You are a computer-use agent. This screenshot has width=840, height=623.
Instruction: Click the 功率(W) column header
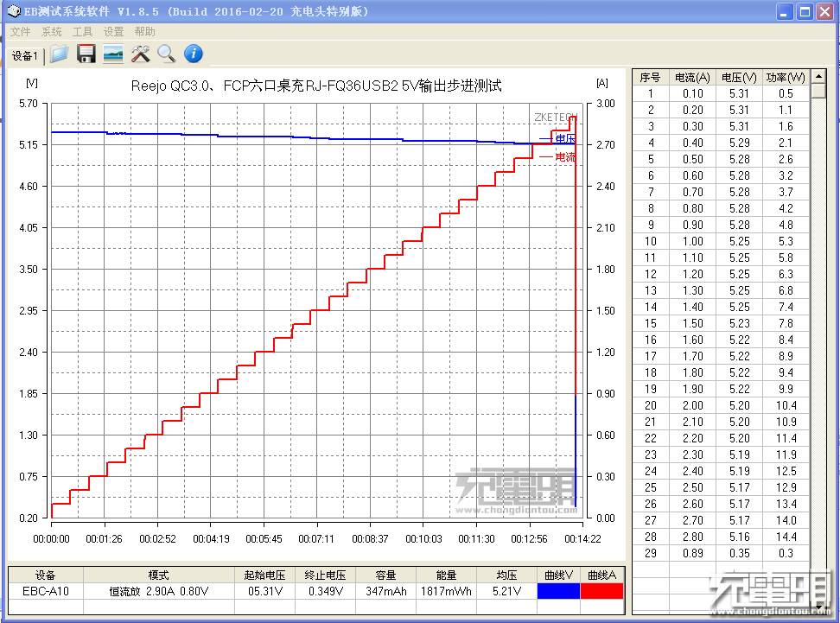(x=786, y=78)
